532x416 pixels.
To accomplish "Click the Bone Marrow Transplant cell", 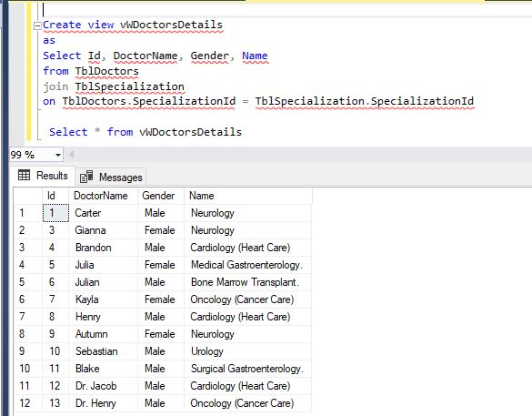I will [247, 282].
